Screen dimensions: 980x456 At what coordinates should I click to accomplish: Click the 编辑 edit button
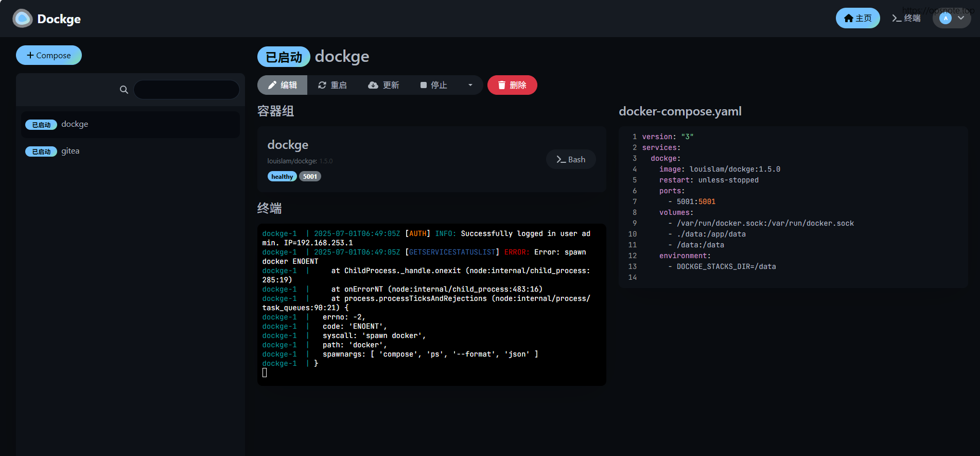[x=282, y=85]
